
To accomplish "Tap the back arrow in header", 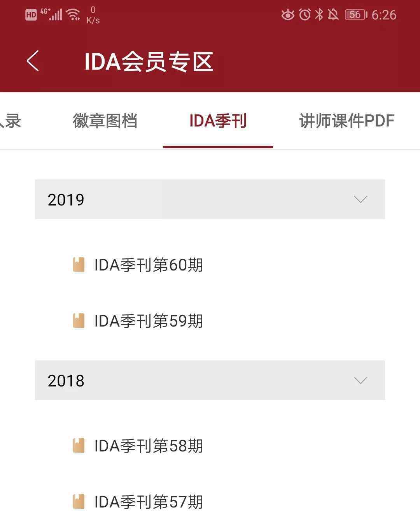I will point(33,61).
